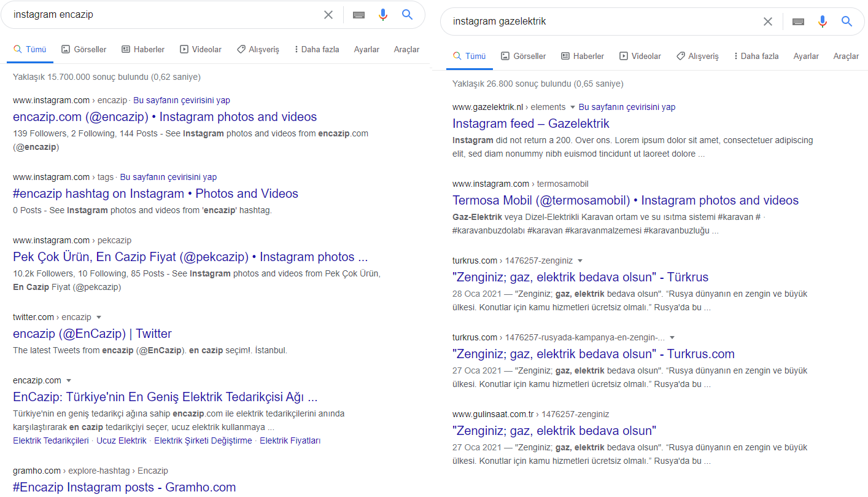Clear the "instagram encazip" search query

[x=328, y=15]
